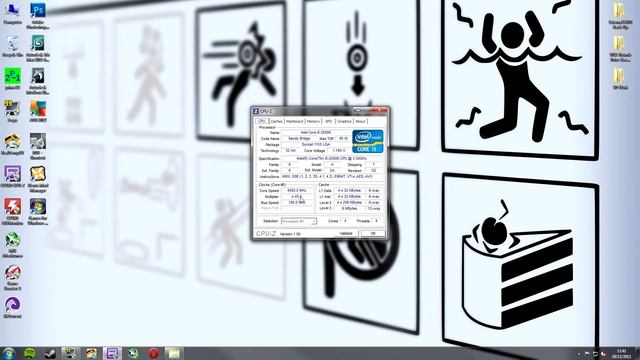Open the Computer desktop icon

(x=12, y=13)
